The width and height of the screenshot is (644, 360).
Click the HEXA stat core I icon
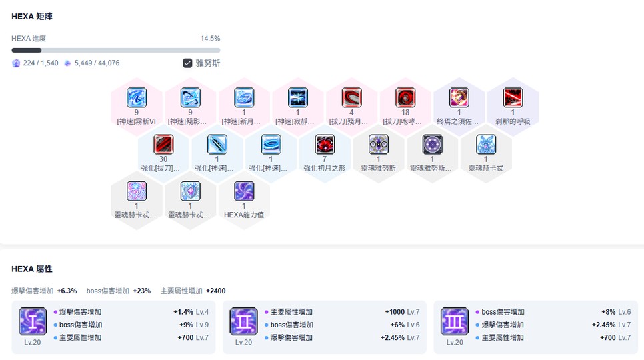[x=33, y=321]
